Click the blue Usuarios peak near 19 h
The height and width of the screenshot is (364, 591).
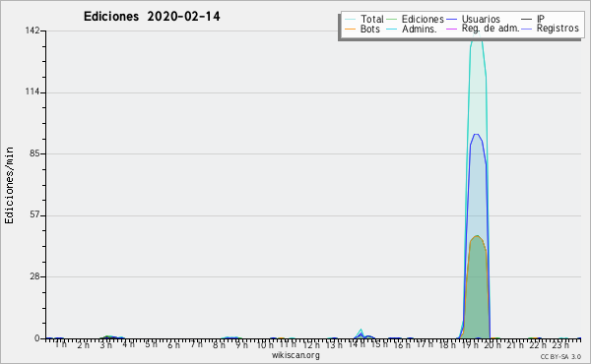(x=477, y=135)
